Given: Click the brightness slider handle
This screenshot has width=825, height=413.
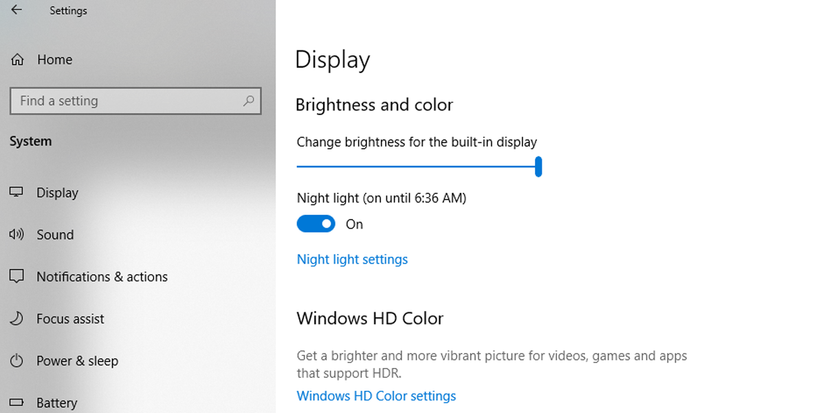Looking at the screenshot, I should 538,166.
